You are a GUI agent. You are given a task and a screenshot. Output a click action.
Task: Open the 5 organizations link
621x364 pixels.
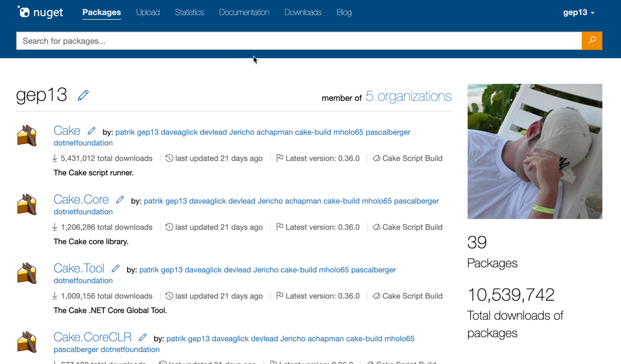pyautogui.click(x=409, y=96)
